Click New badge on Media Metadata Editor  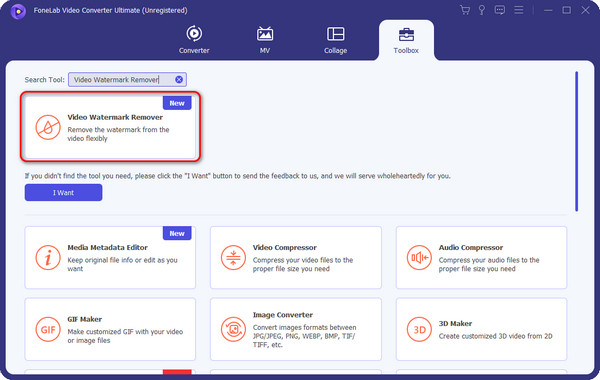pos(177,233)
